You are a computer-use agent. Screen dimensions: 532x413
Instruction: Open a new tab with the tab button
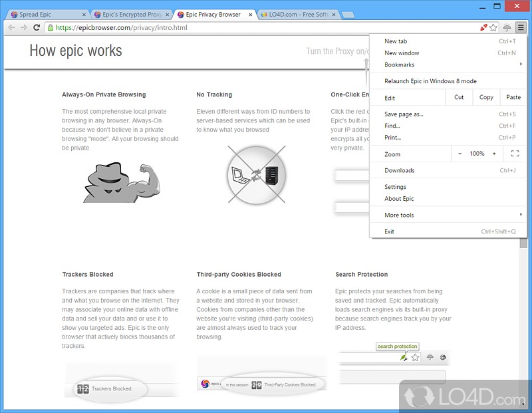coord(348,15)
